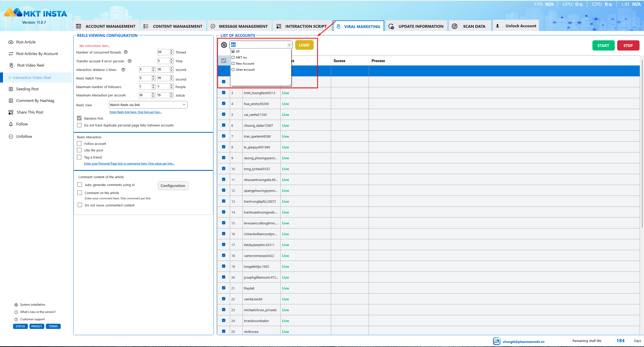Click the Content Management list icon

tap(146, 26)
